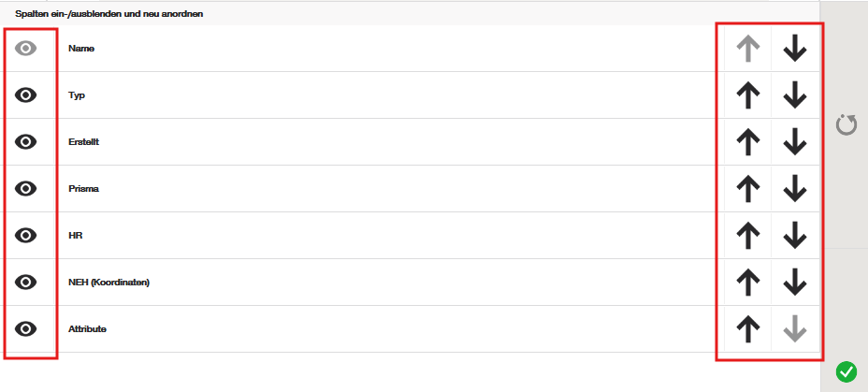Toggle visibility of the Typ column

coord(26,94)
